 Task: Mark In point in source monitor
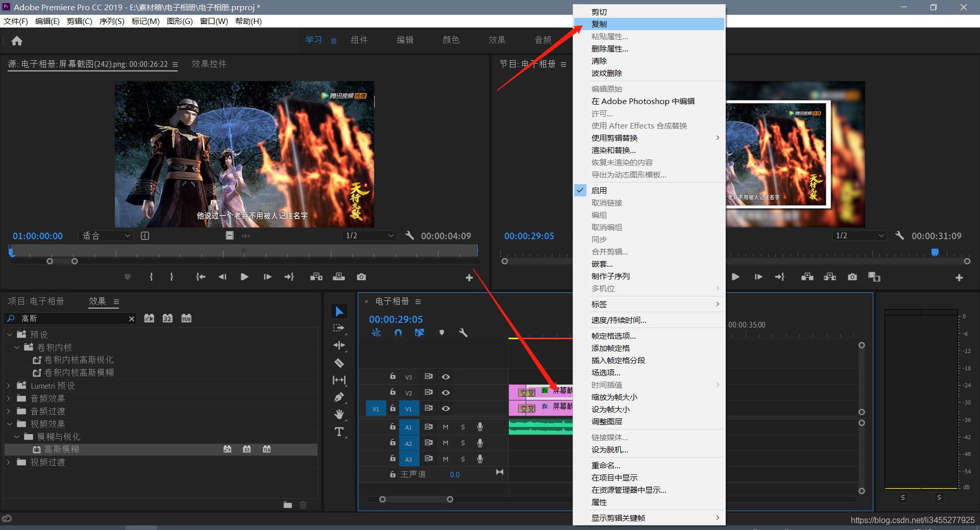point(151,277)
